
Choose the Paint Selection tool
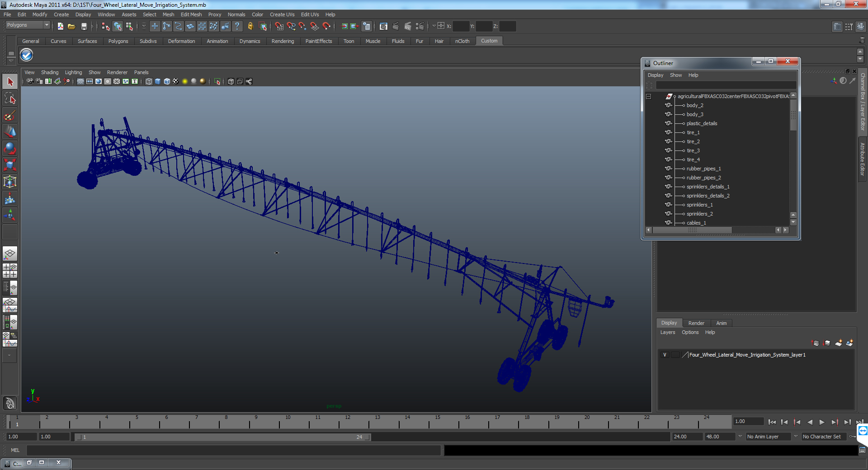[x=10, y=115]
